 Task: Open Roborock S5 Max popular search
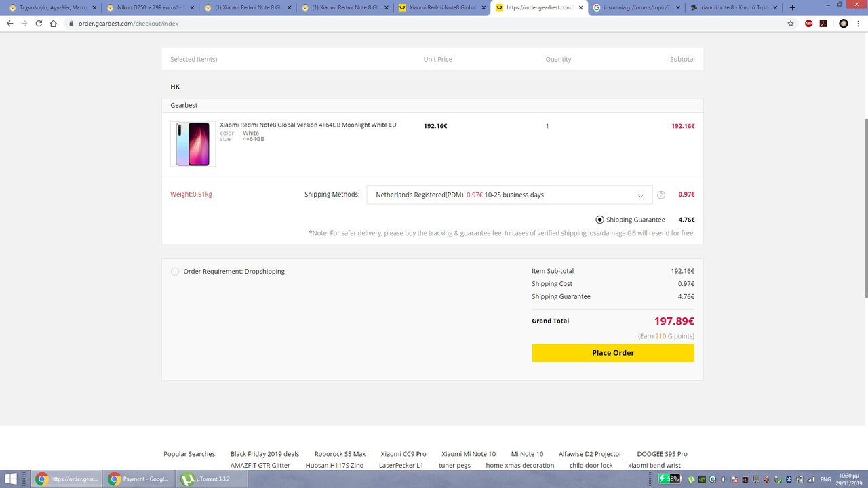click(x=340, y=454)
